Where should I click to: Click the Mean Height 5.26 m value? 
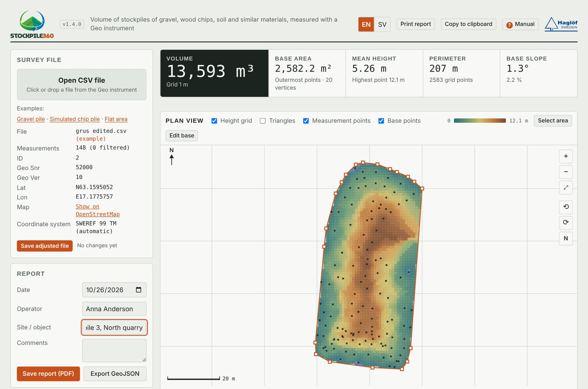[x=369, y=69]
